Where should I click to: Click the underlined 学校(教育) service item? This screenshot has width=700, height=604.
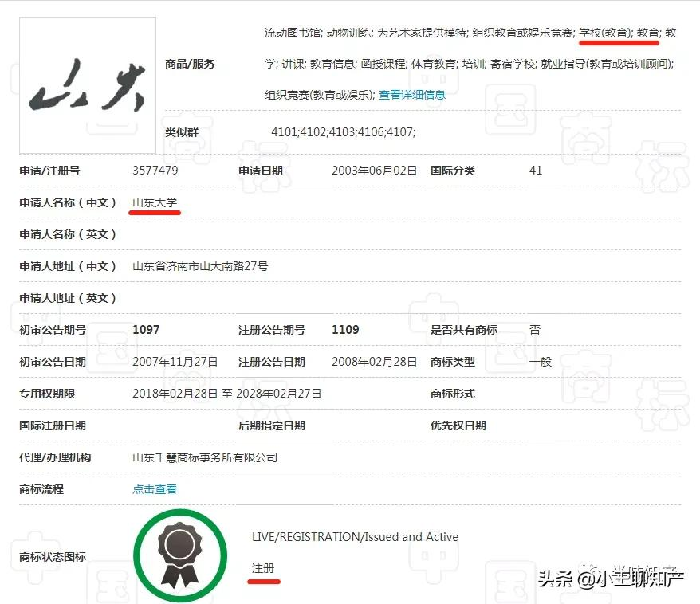[x=605, y=33]
